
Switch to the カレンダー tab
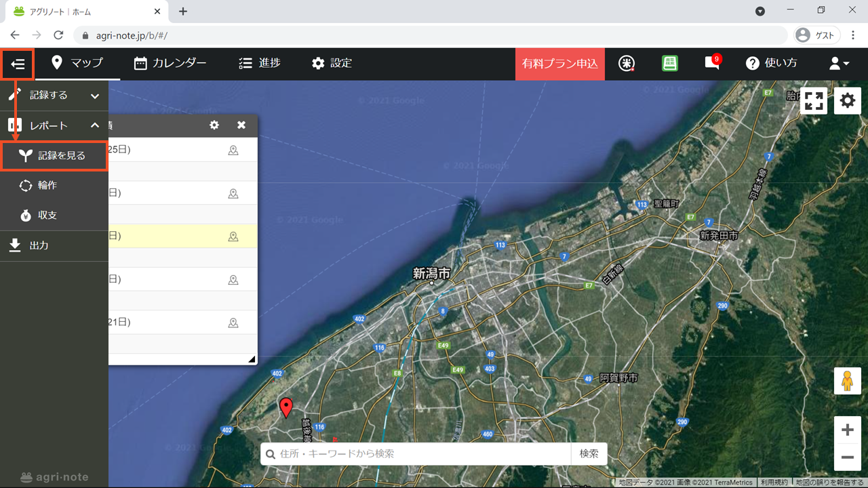click(x=170, y=63)
